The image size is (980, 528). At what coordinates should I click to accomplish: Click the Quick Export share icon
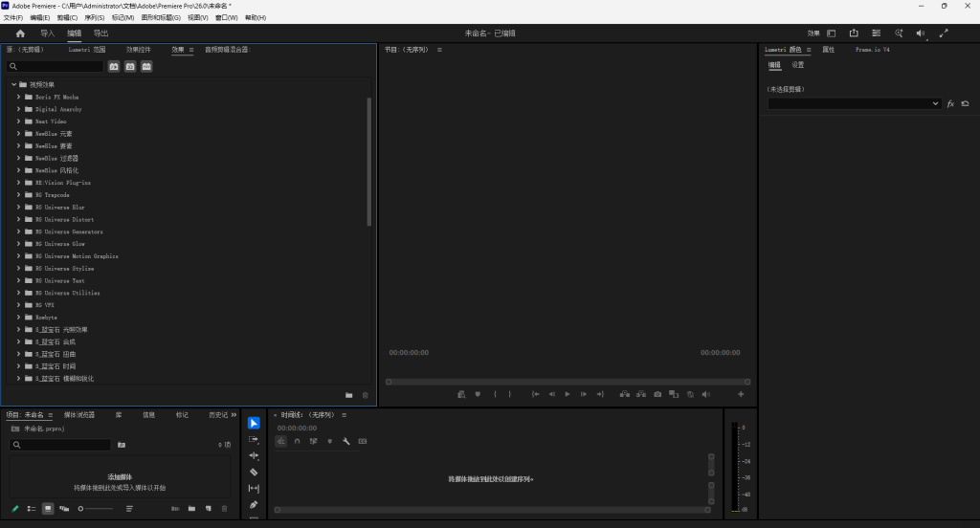point(854,33)
